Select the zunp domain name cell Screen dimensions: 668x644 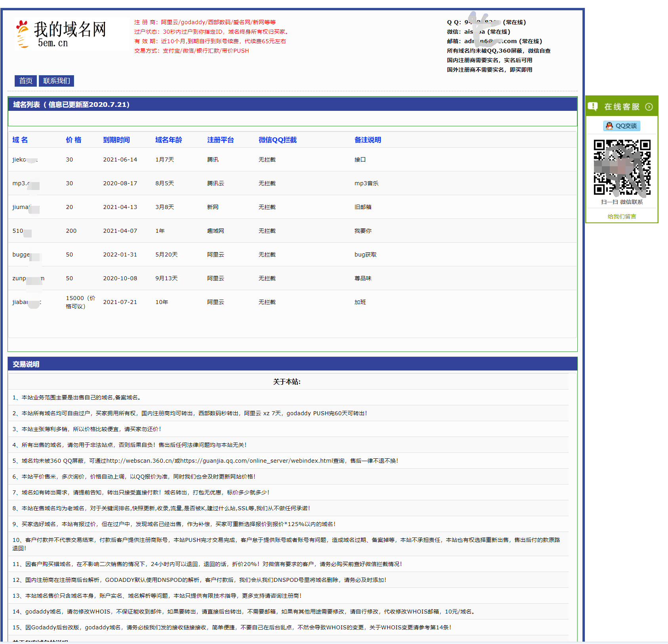pyautogui.click(x=28, y=278)
